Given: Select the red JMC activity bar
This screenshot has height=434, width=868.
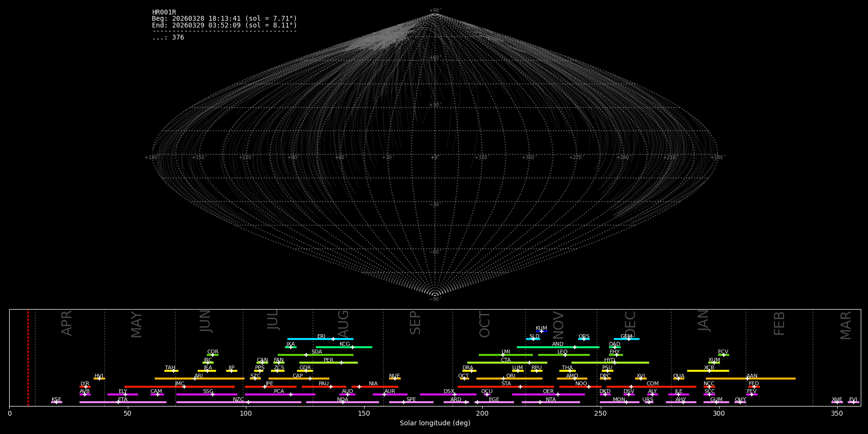Looking at the screenshot, I should tap(180, 387).
